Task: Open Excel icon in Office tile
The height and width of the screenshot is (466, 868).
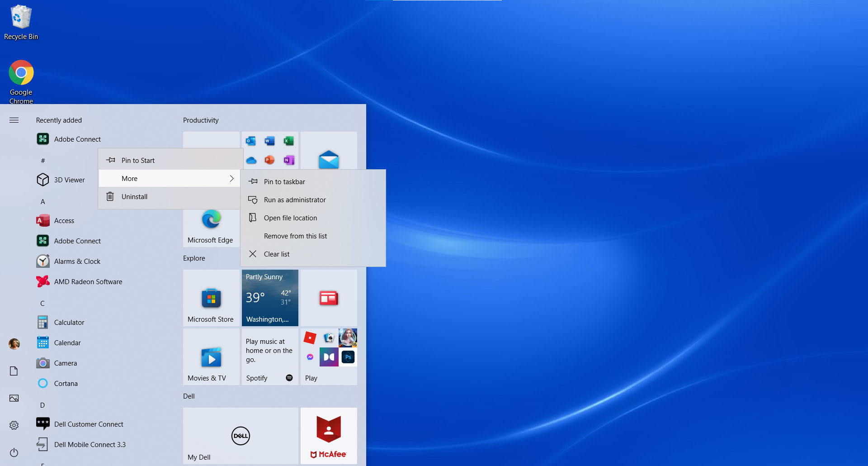Action: [288, 141]
